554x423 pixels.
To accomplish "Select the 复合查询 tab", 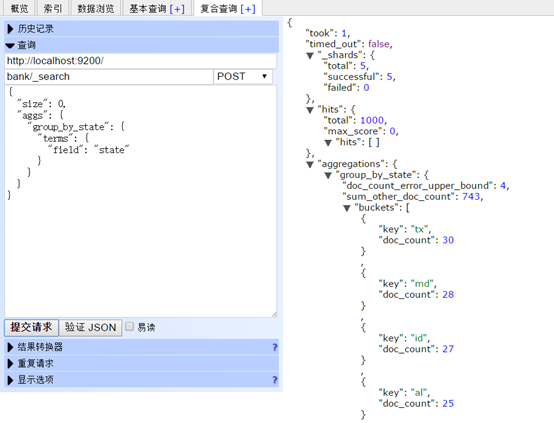I will pyautogui.click(x=218, y=8).
